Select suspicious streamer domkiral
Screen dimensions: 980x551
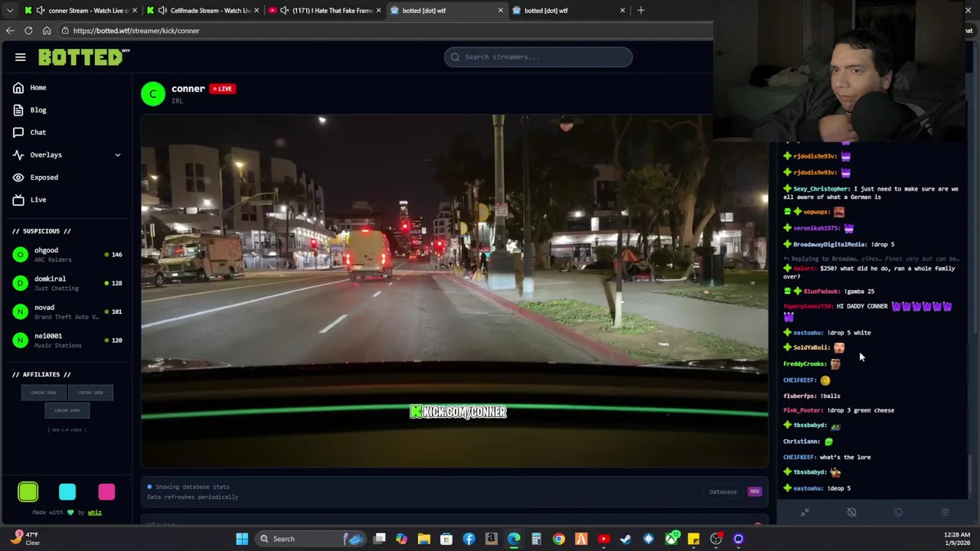[x=67, y=283]
